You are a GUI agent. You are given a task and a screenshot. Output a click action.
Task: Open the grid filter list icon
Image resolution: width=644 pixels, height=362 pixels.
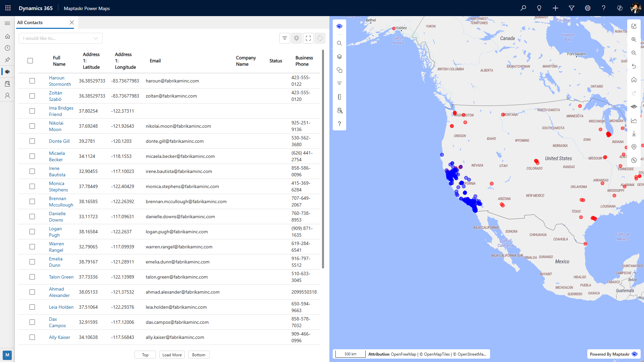(x=285, y=38)
